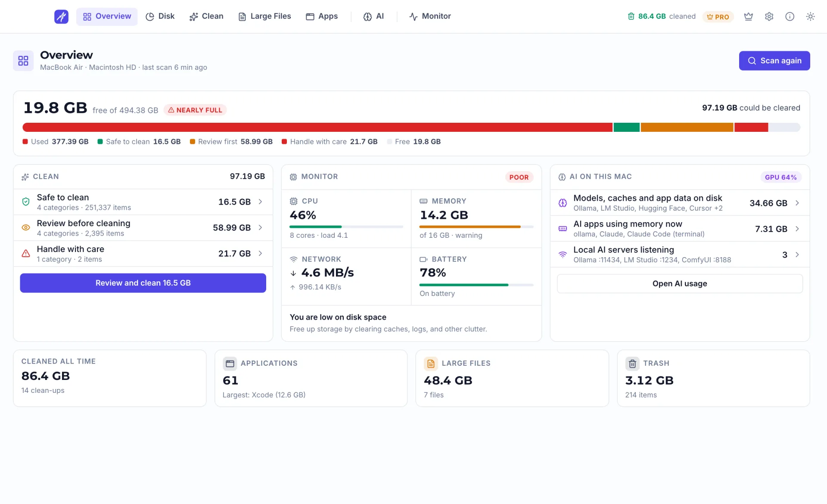The image size is (827, 504).
Task: Click the info circle icon
Action: click(x=790, y=16)
